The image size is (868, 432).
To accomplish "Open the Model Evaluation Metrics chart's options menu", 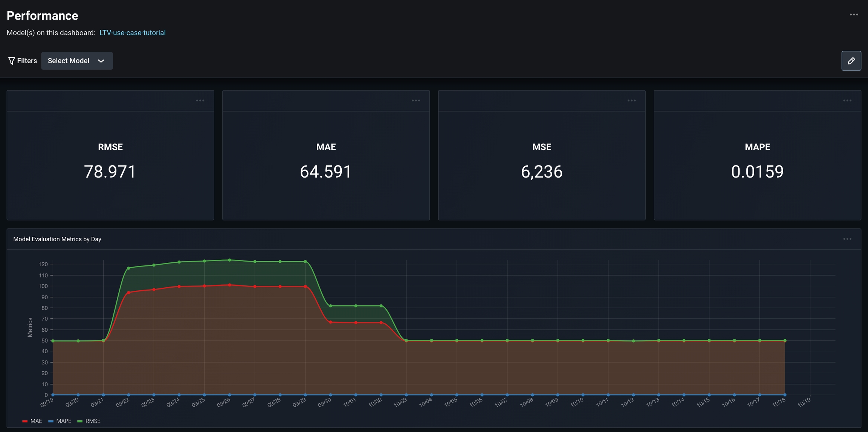I will point(847,239).
